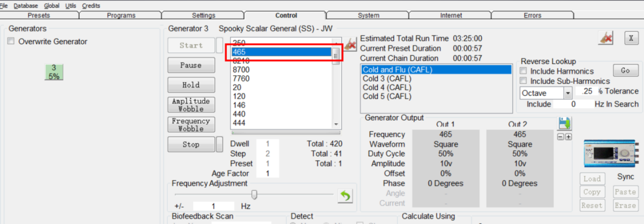Open the Octave dropdown in Reverse Lookup
Viewport: 644px width, 224px height.
pyautogui.click(x=567, y=93)
